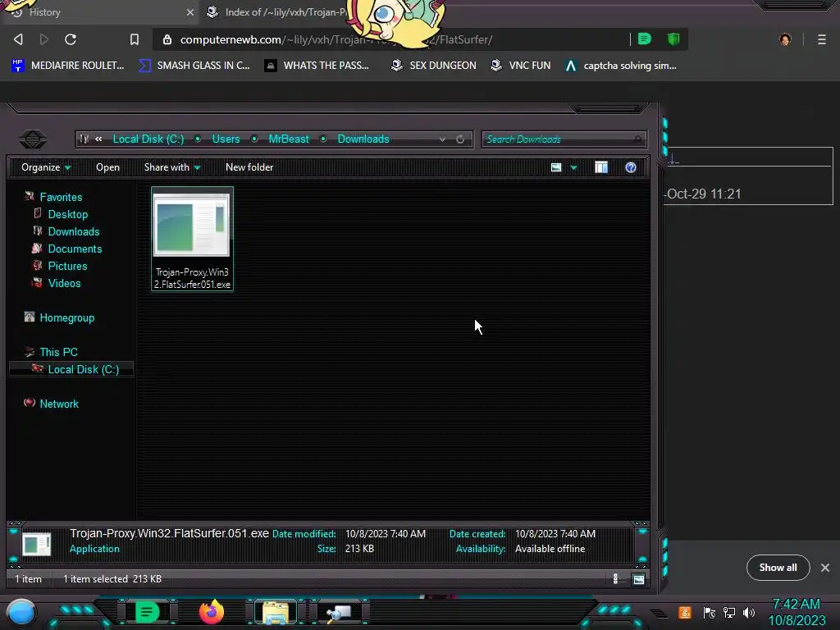Click large icons view in status bar
The height and width of the screenshot is (630, 840).
(638, 578)
